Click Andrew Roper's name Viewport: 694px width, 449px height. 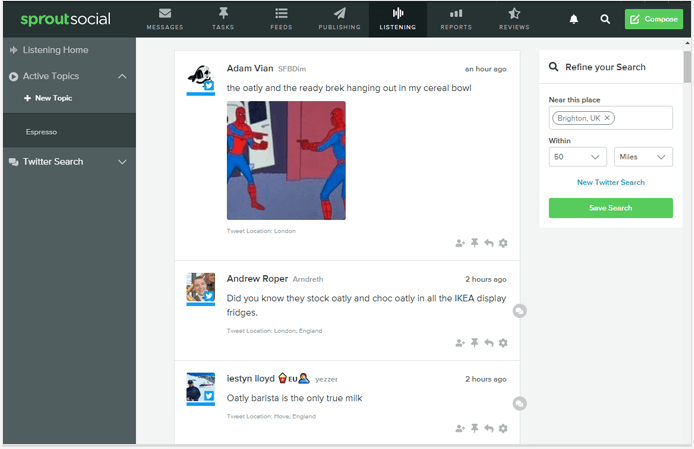257,279
